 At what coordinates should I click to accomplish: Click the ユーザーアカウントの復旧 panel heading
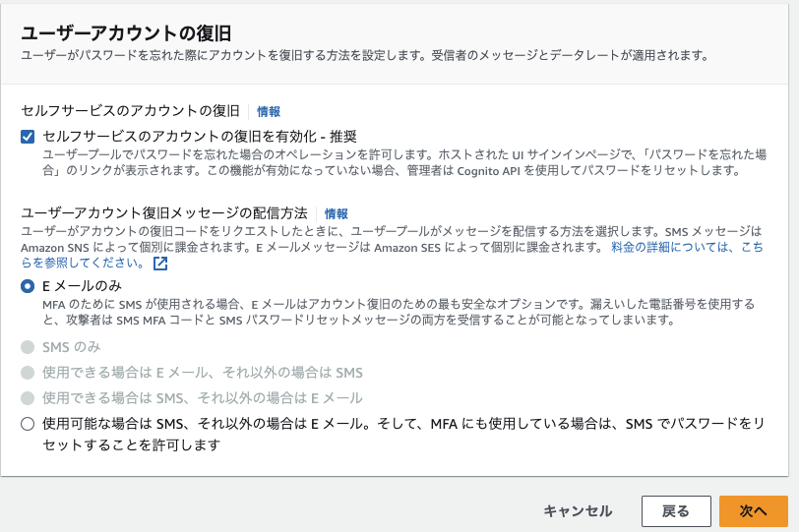[x=126, y=33]
